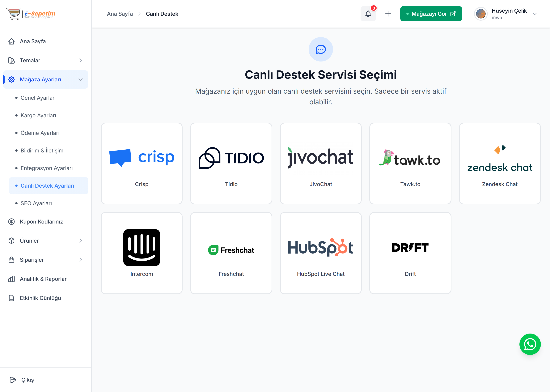The height and width of the screenshot is (392, 550).
Task: Click the 'Drift' card label
Action: [410, 274]
